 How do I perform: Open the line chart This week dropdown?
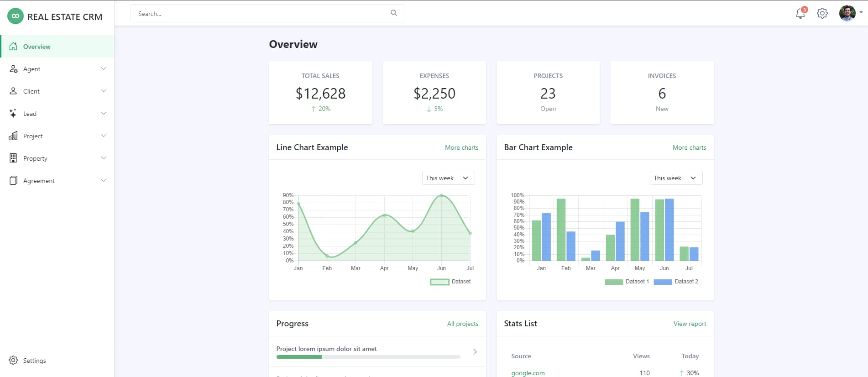pyautogui.click(x=448, y=178)
